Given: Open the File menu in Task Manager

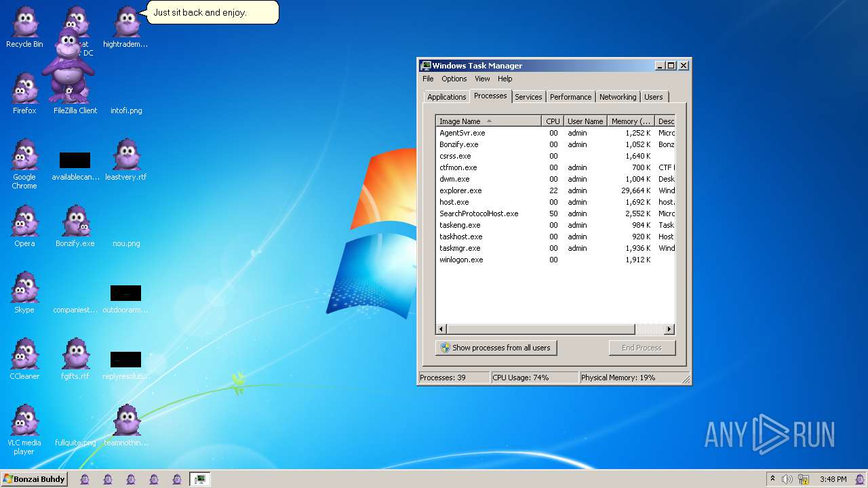Looking at the screenshot, I should point(428,79).
